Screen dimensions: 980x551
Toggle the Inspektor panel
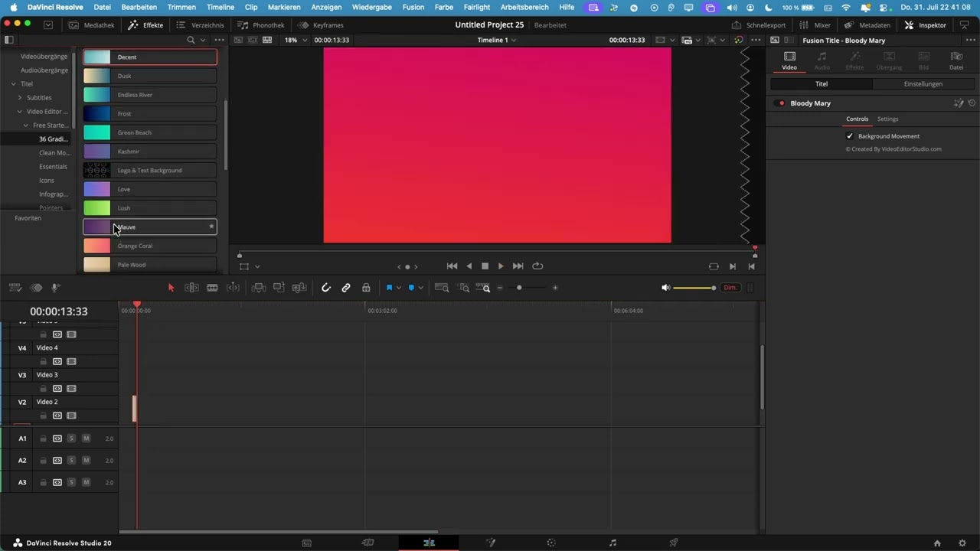point(925,25)
